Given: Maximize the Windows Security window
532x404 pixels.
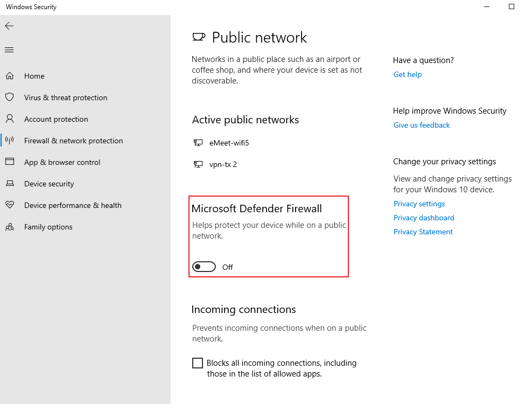Looking at the screenshot, I should [512, 7].
